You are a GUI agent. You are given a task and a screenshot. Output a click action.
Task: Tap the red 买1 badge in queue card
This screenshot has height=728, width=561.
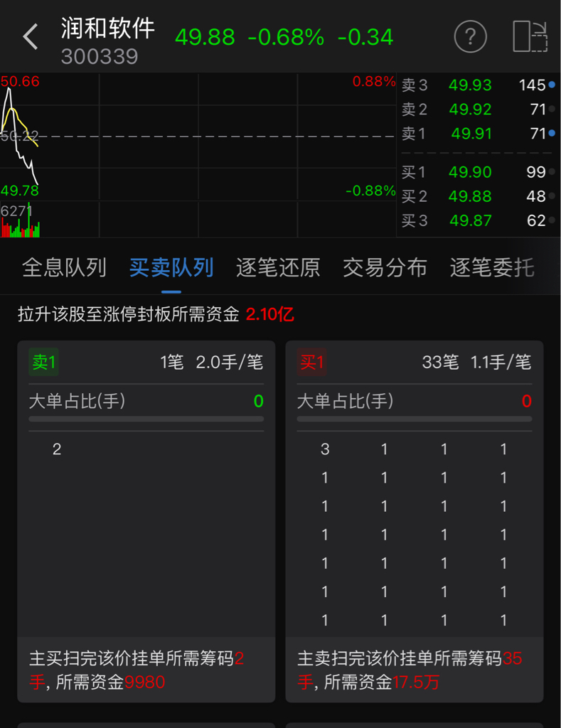pos(311,362)
